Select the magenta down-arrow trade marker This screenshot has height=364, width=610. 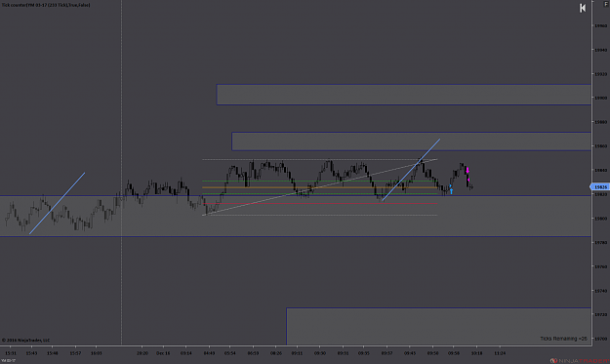(468, 171)
